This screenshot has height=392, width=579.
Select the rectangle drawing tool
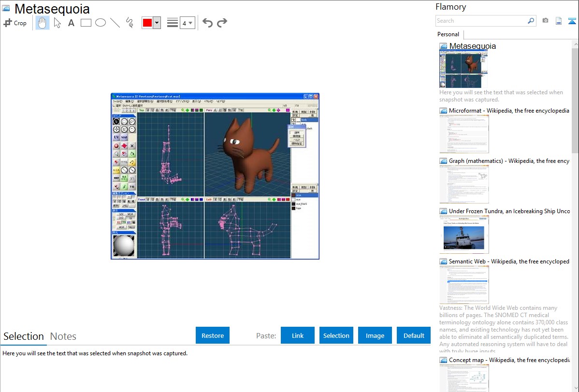(86, 23)
